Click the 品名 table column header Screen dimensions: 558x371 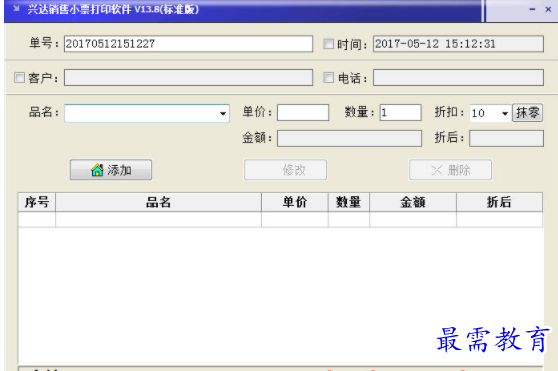(x=158, y=202)
